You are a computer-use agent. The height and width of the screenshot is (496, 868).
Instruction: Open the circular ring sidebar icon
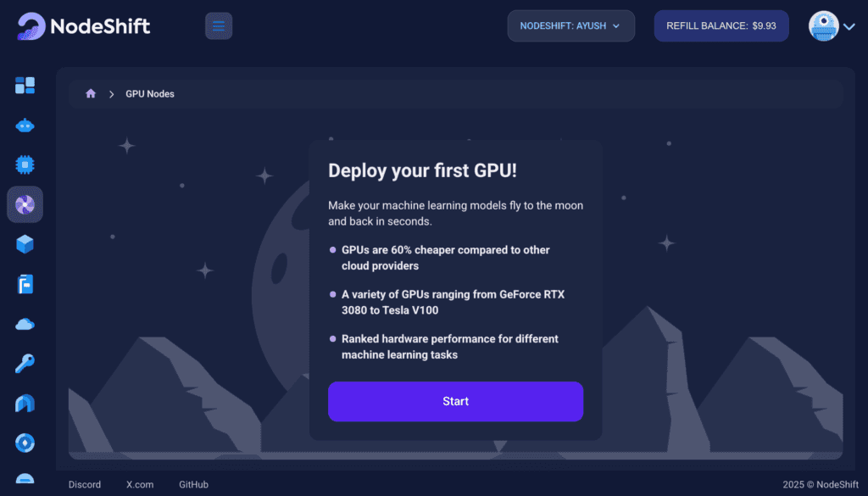click(25, 443)
